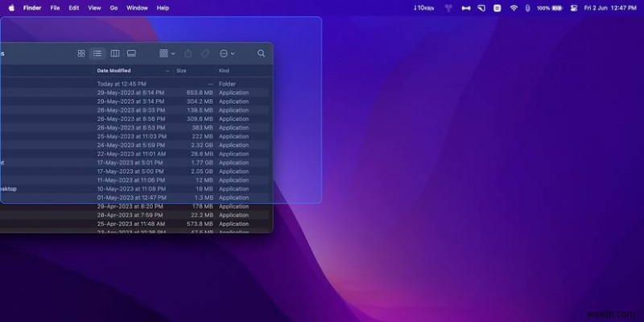This screenshot has height=322, width=644.
Task: Click the Tags icon in Finder toolbar
Action: (x=205, y=53)
